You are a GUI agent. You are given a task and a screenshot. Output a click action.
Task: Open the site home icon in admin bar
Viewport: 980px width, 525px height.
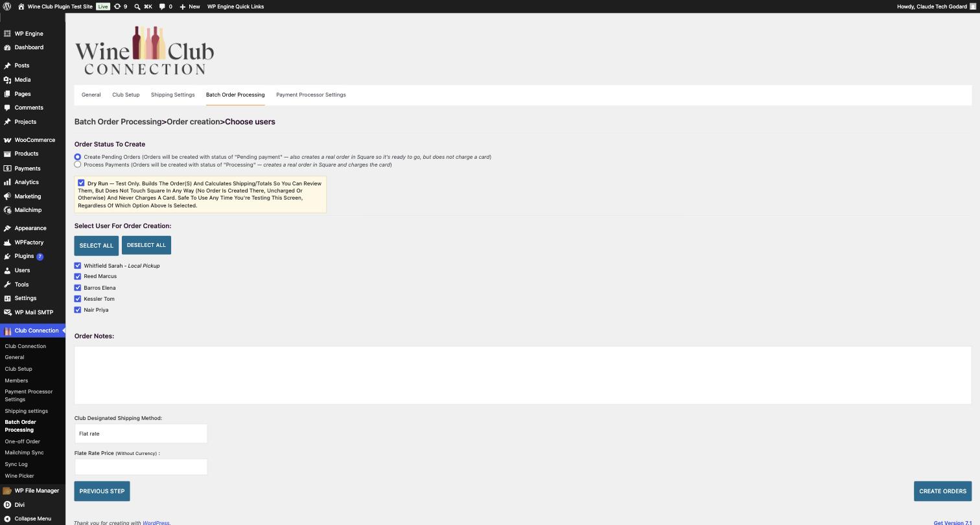21,6
